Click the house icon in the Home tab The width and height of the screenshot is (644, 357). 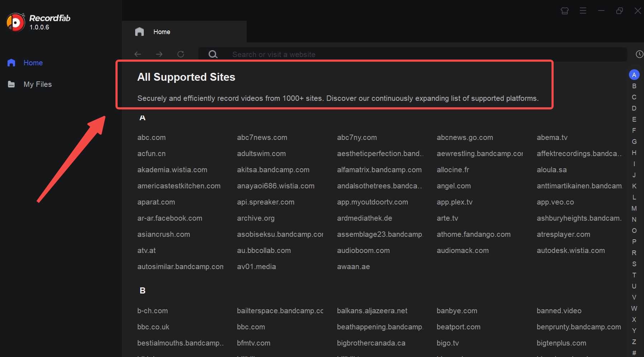pos(139,32)
